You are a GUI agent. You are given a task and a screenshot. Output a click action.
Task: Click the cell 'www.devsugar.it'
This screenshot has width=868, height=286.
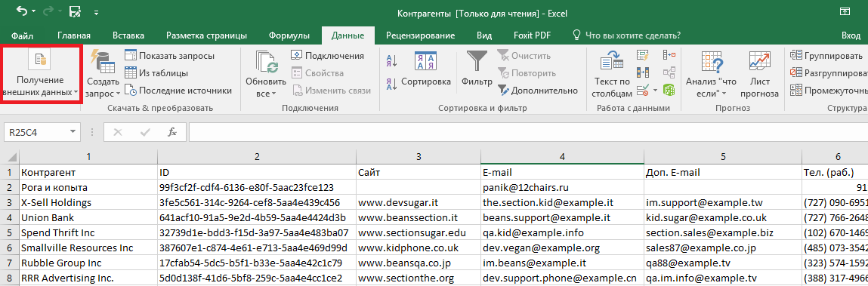tap(418, 202)
